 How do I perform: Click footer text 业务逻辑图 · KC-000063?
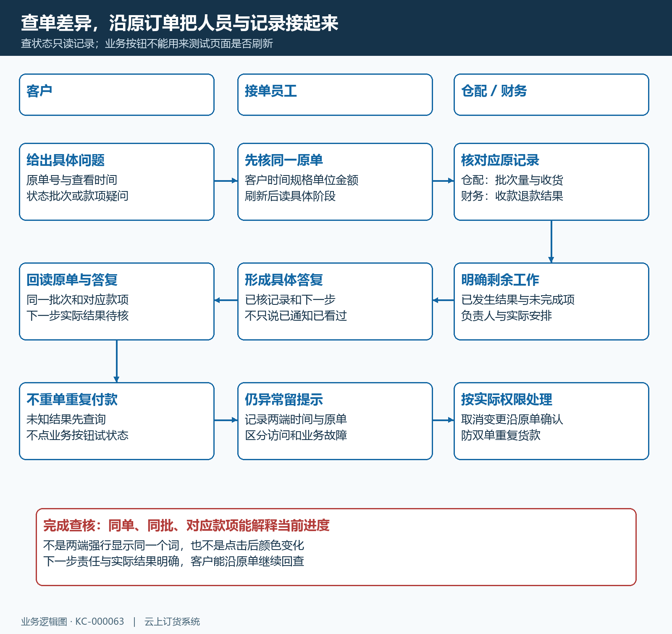73,621
